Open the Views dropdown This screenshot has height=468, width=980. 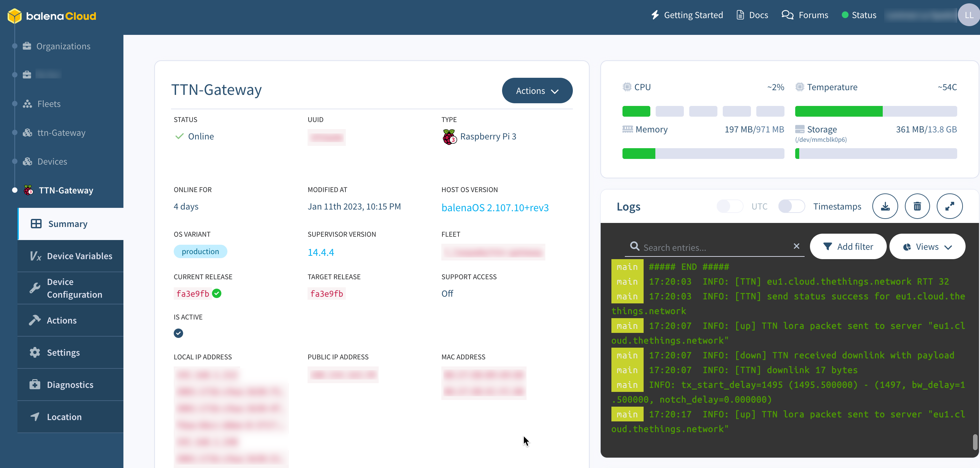point(927,247)
